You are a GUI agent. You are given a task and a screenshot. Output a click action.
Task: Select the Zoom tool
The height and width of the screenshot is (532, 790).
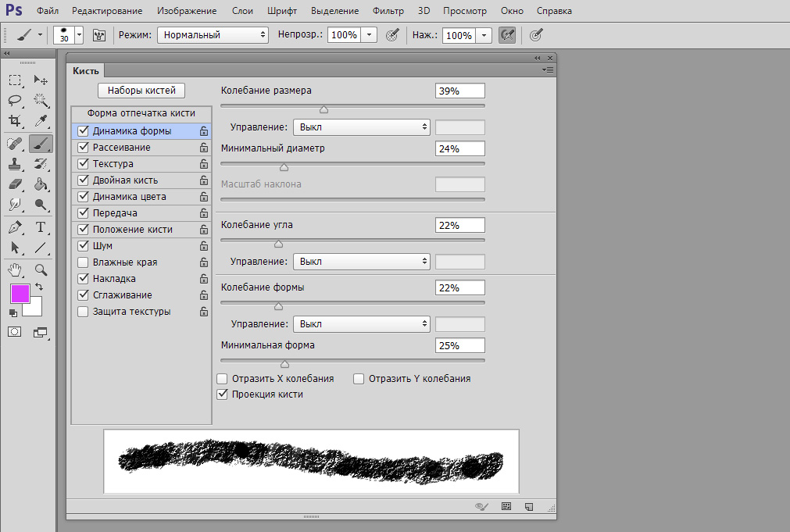[x=41, y=270]
